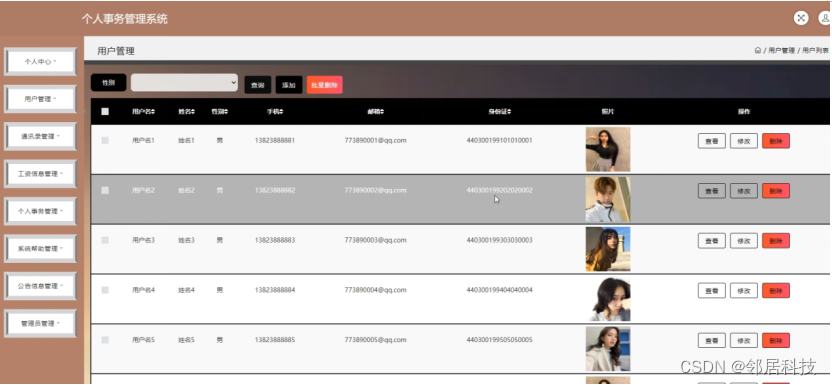The height and width of the screenshot is (385, 832).
Task: Click the name cell 姓名5
Action: pyautogui.click(x=186, y=340)
